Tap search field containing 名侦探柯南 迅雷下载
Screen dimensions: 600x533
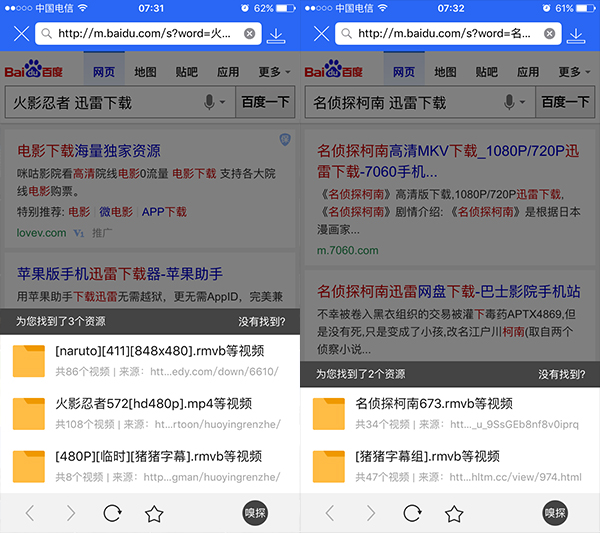pos(400,102)
